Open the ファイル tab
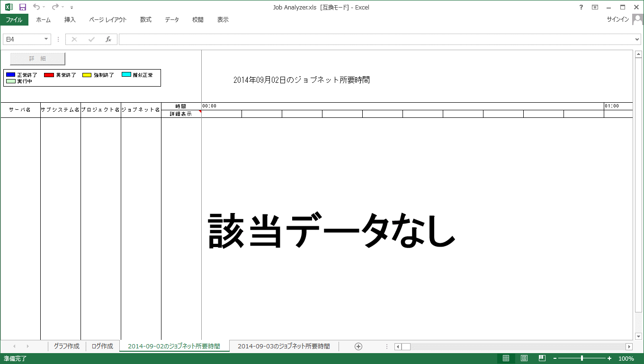 (14, 20)
